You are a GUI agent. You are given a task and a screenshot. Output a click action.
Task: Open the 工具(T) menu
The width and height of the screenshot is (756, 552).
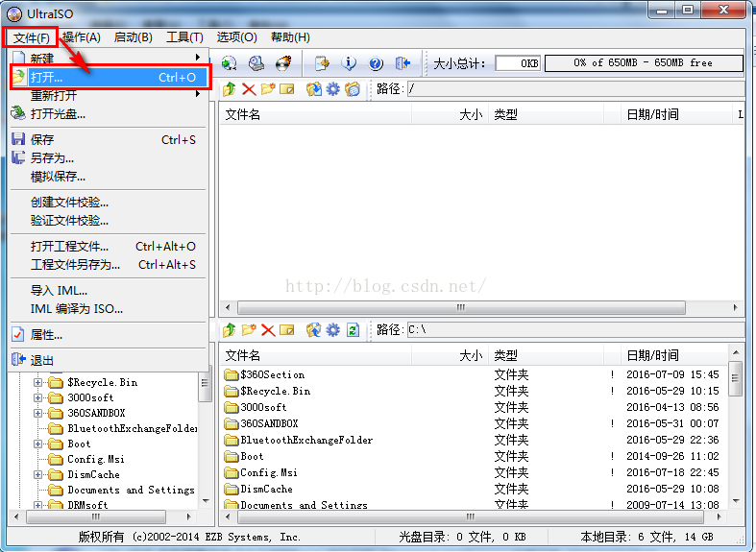[184, 37]
